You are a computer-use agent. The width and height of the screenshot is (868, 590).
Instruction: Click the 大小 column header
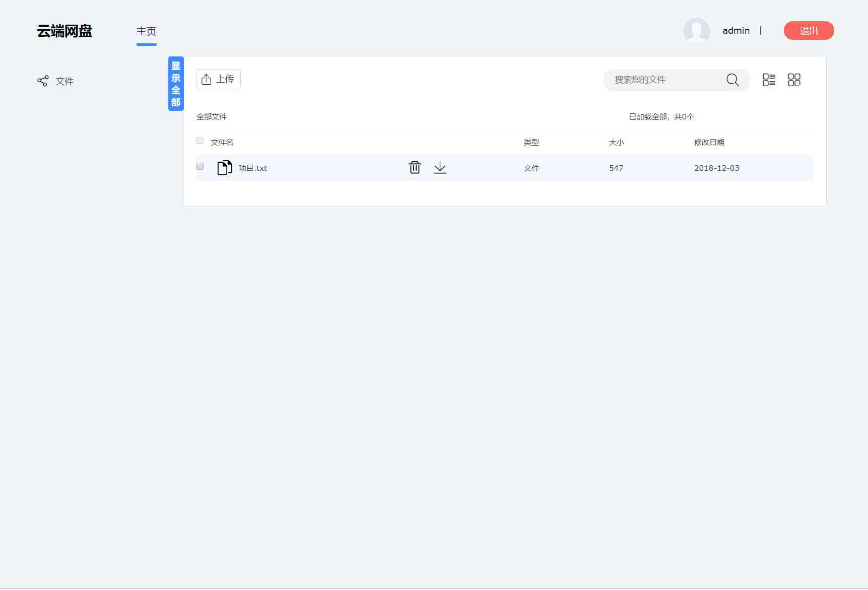click(x=617, y=143)
